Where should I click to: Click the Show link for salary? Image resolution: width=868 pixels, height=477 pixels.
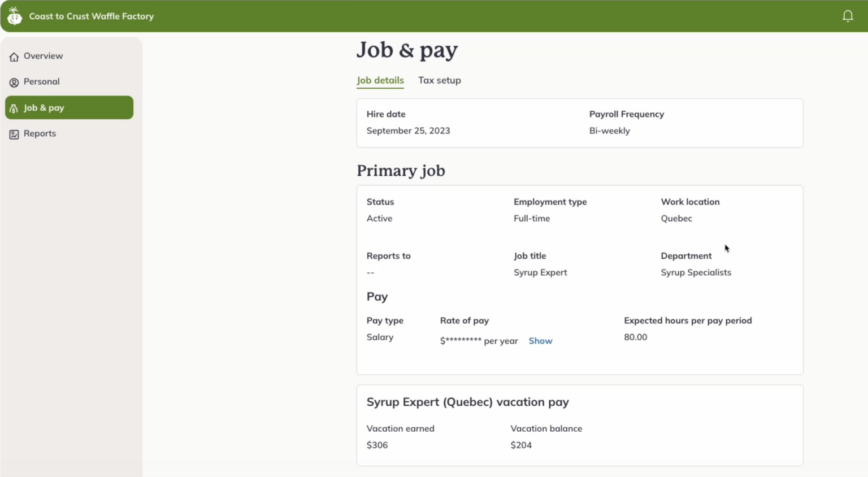tap(540, 340)
